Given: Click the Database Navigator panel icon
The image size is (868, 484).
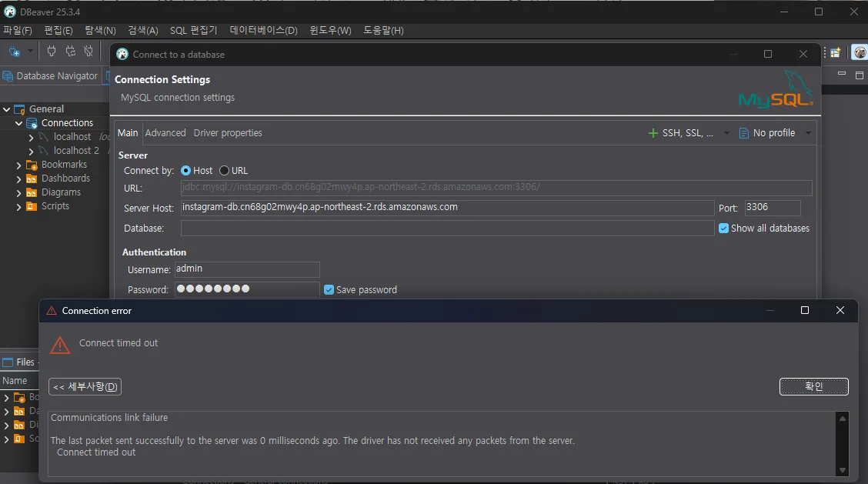Looking at the screenshot, I should tap(7, 75).
